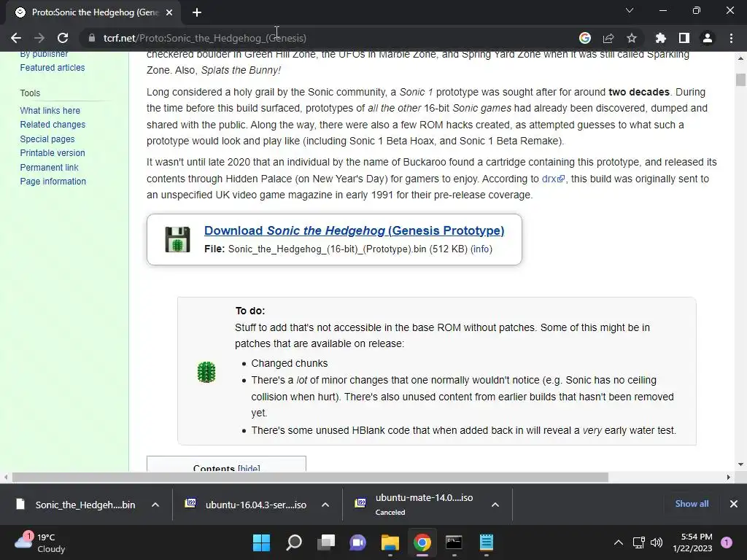Viewport: 747px width, 560px height.
Task: Open the file info link
Action: [x=481, y=249]
